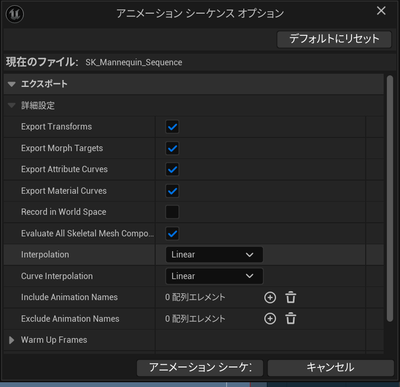Expand the Warm Up Frames section
This screenshot has height=387, width=400.
(12, 340)
